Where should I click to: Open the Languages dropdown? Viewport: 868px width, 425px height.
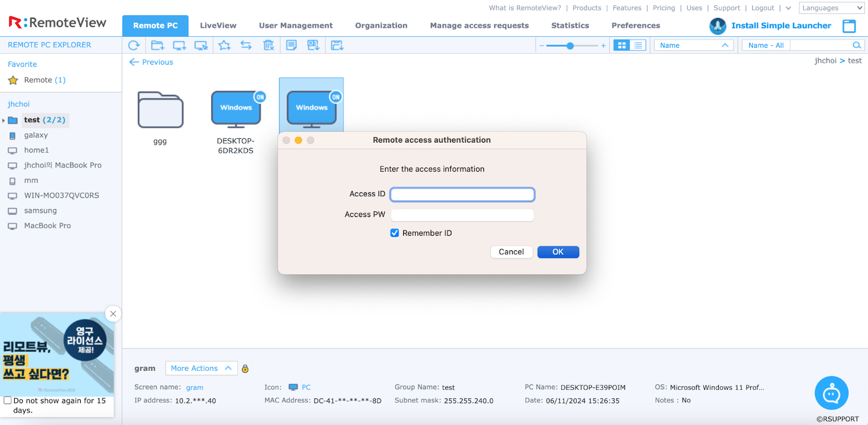pos(831,8)
